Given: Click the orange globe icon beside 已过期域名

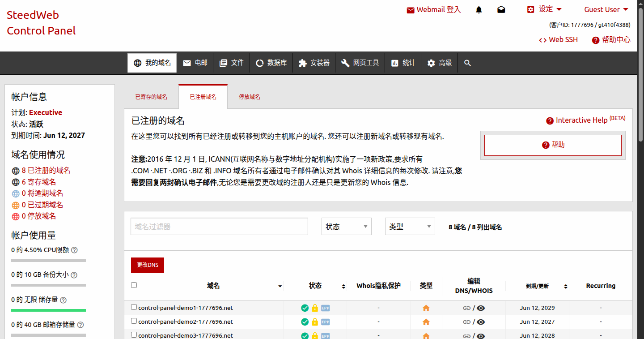Looking at the screenshot, I should tap(16, 205).
